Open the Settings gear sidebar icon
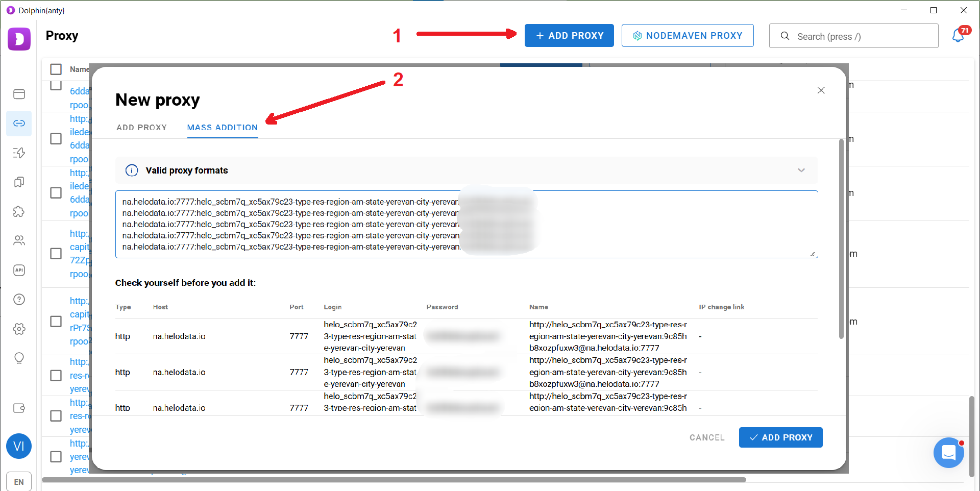 pos(19,329)
